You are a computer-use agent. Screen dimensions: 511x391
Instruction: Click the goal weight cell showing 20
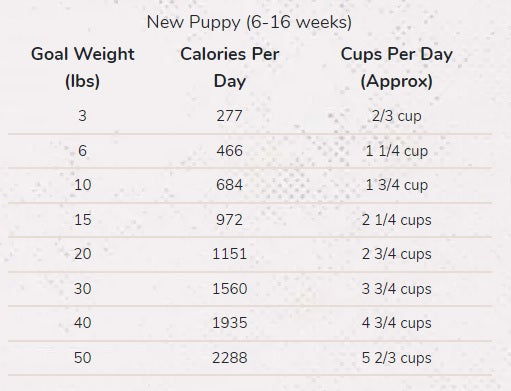[x=82, y=254]
